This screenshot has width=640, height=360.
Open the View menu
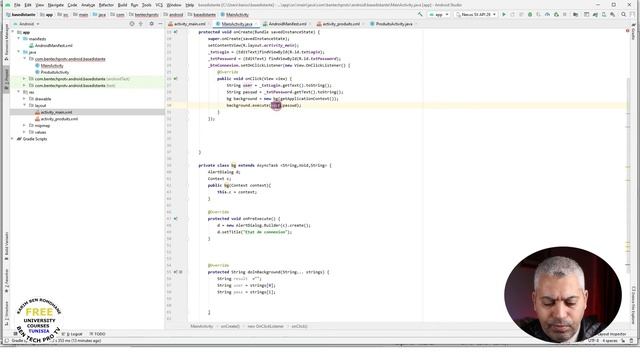click(40, 5)
